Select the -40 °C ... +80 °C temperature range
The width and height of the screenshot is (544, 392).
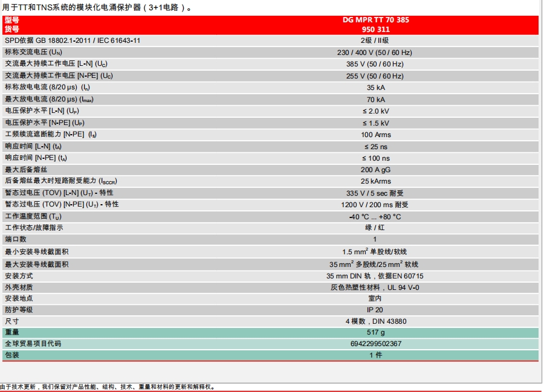[x=375, y=216]
